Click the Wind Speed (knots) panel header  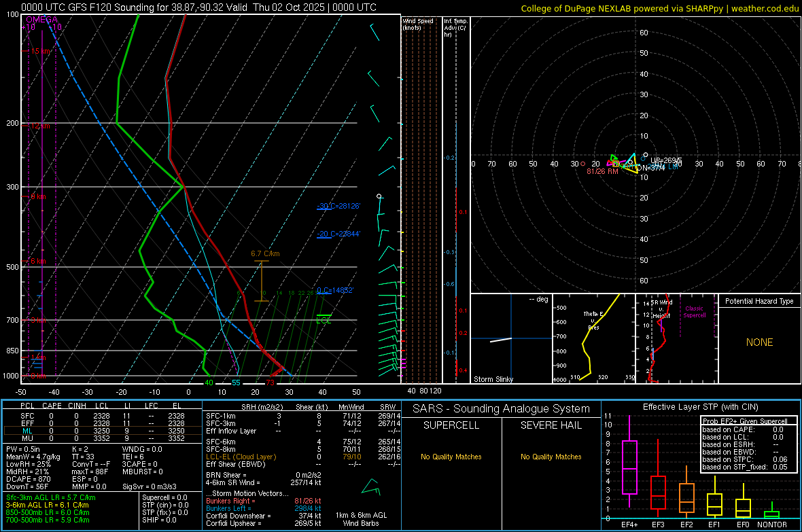[418, 24]
